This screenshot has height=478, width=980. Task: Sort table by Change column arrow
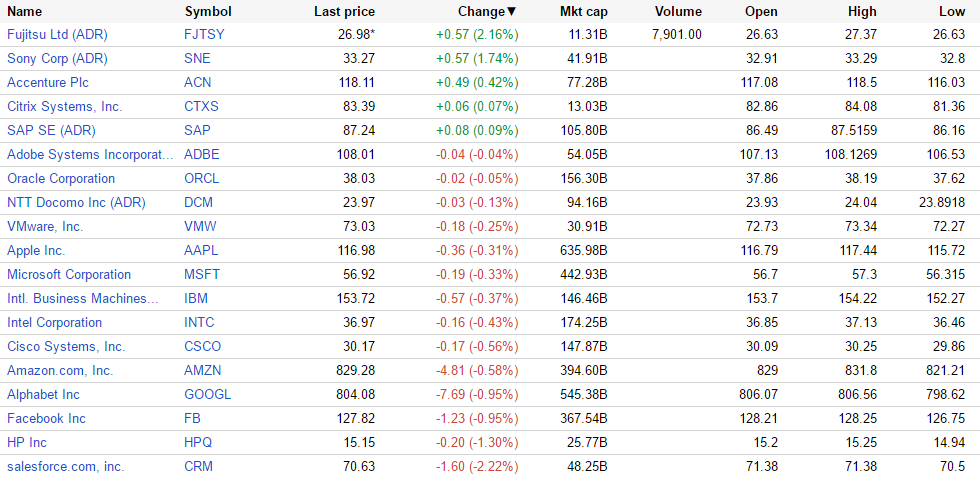click(x=512, y=11)
